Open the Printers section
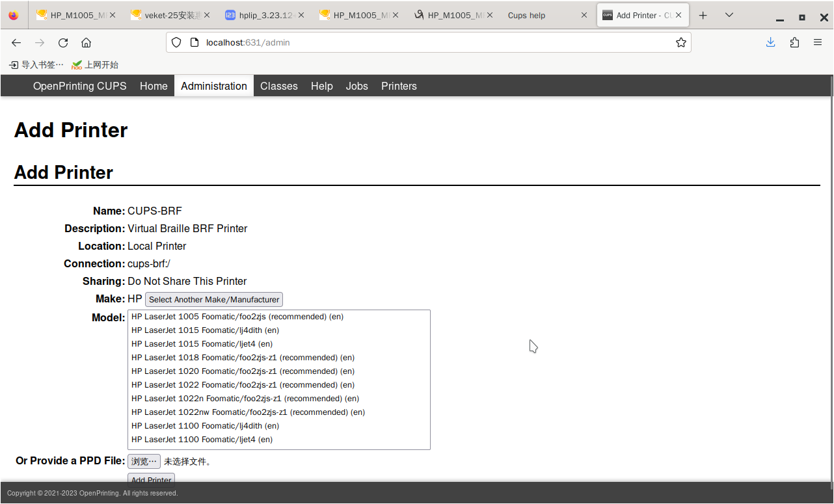Screen dimensions: 834x504 399,86
